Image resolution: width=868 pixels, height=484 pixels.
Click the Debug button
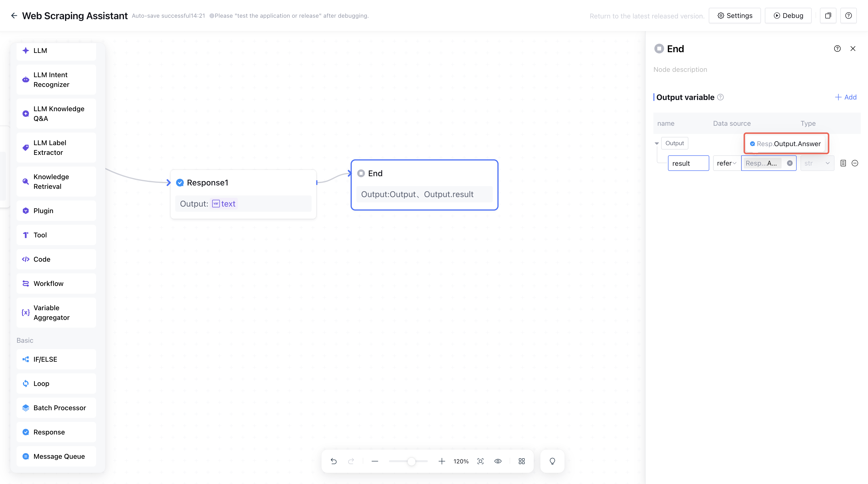coord(788,16)
